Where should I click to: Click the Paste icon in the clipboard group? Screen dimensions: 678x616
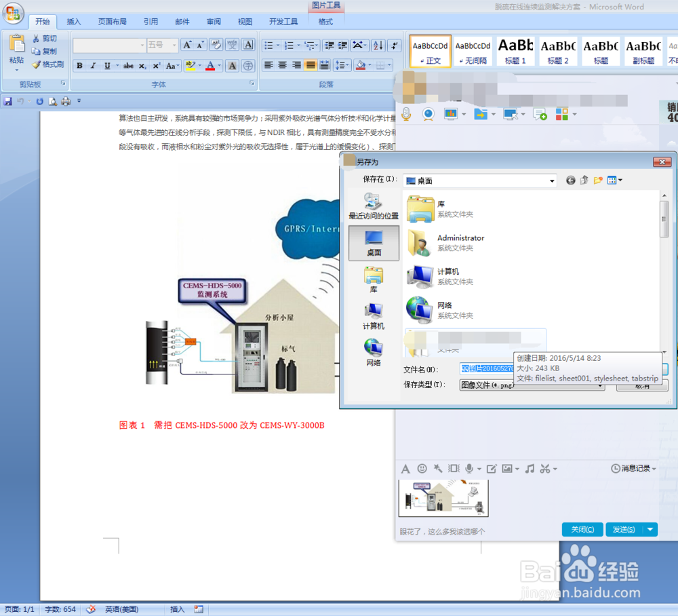point(17,43)
